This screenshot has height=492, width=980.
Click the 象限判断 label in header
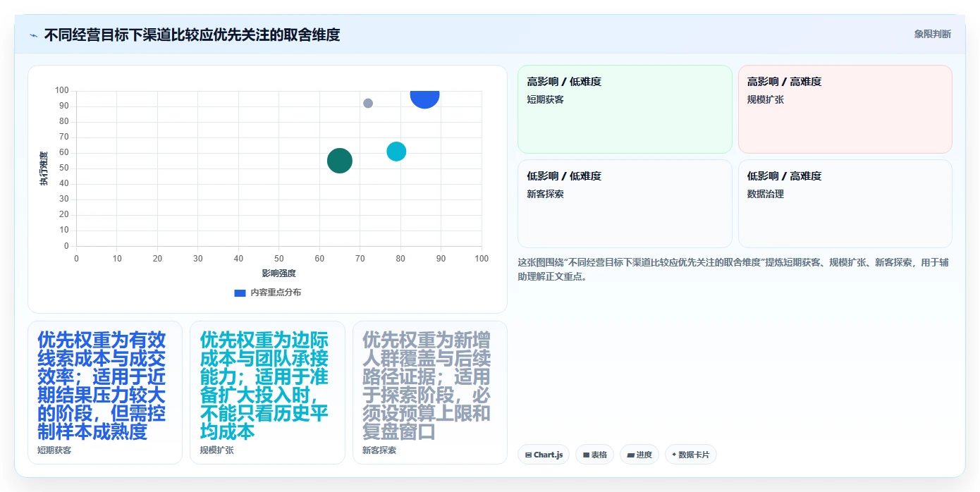click(x=932, y=34)
